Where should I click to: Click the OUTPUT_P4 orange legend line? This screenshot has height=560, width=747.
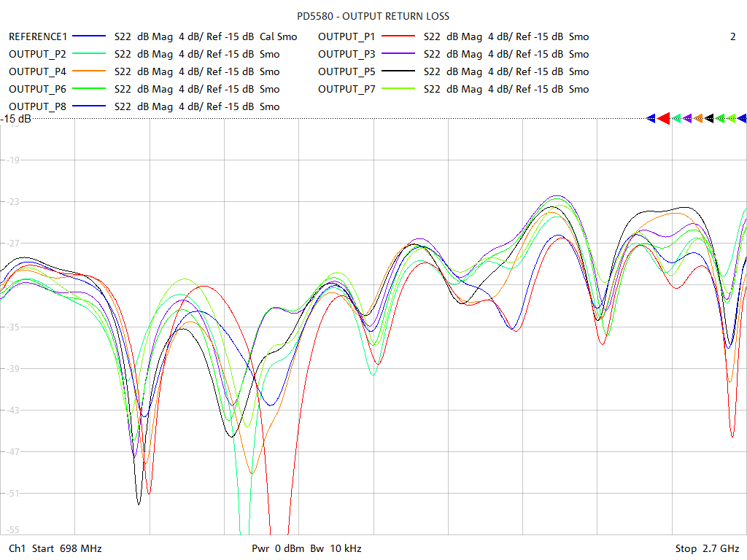click(x=89, y=71)
